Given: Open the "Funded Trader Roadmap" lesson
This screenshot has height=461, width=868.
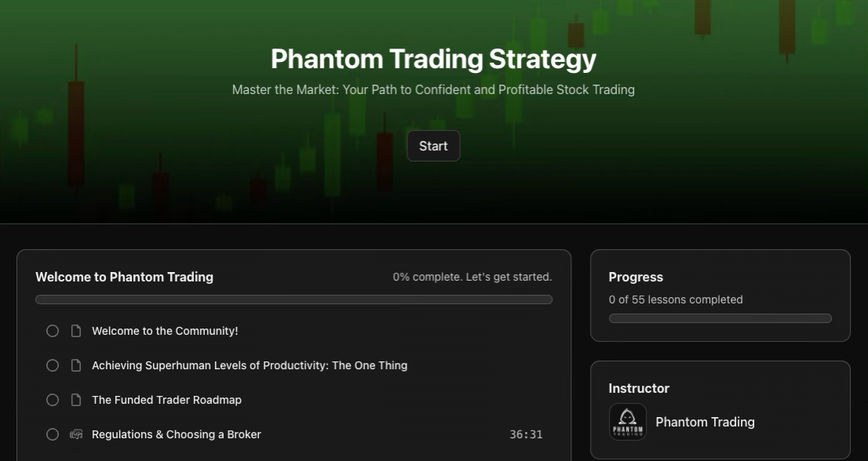Looking at the screenshot, I should pos(166,400).
